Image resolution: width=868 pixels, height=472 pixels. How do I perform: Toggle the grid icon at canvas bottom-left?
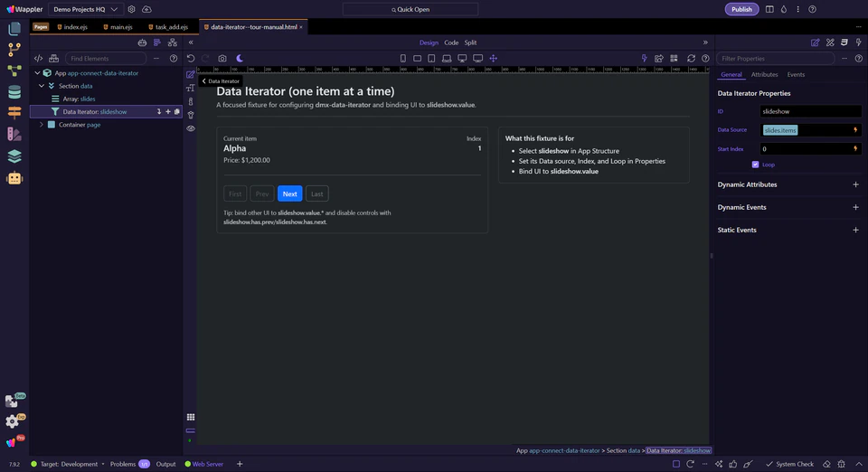tap(191, 417)
